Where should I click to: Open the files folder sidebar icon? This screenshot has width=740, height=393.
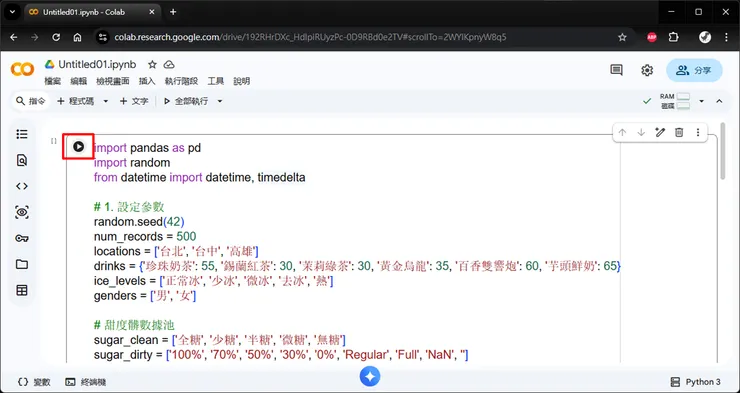click(x=22, y=264)
